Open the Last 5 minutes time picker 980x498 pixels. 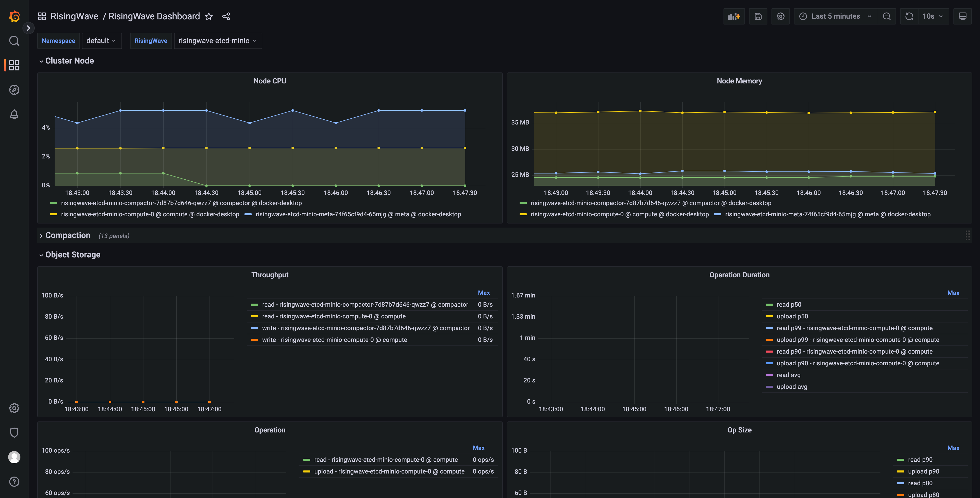[x=835, y=16]
